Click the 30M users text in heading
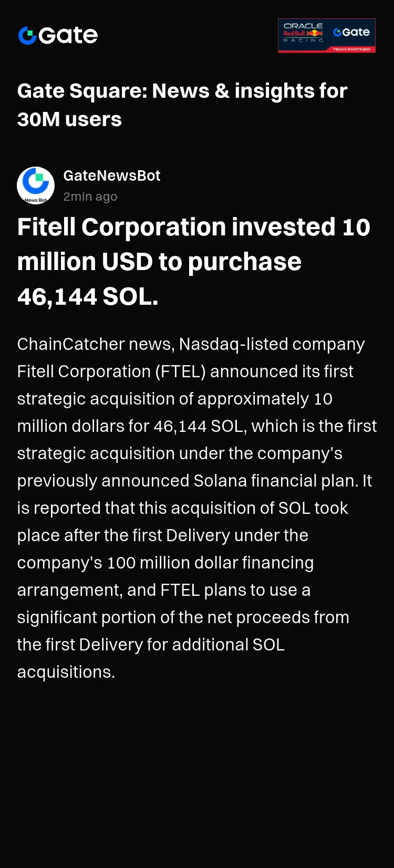The width and height of the screenshot is (394, 868). pos(69,119)
